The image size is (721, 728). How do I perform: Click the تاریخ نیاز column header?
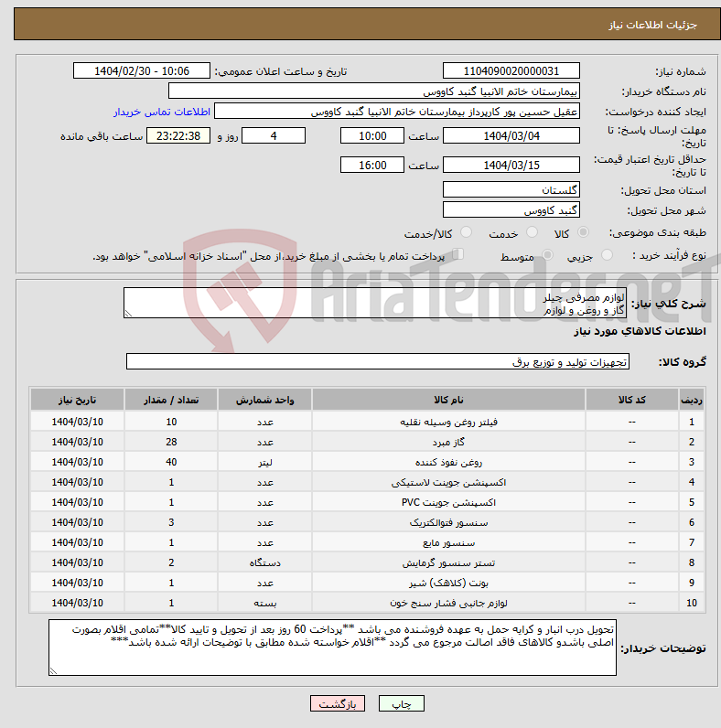click(77, 400)
